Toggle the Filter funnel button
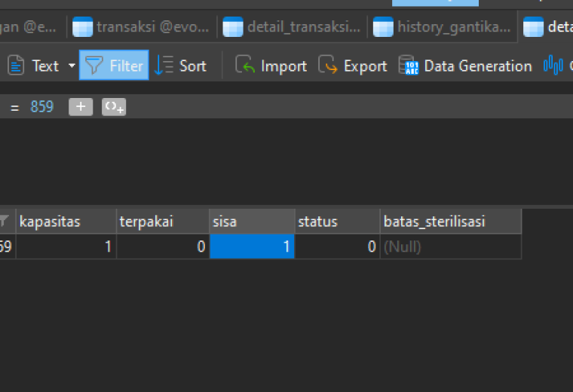Screen dimensions: 573x392 point(114,66)
